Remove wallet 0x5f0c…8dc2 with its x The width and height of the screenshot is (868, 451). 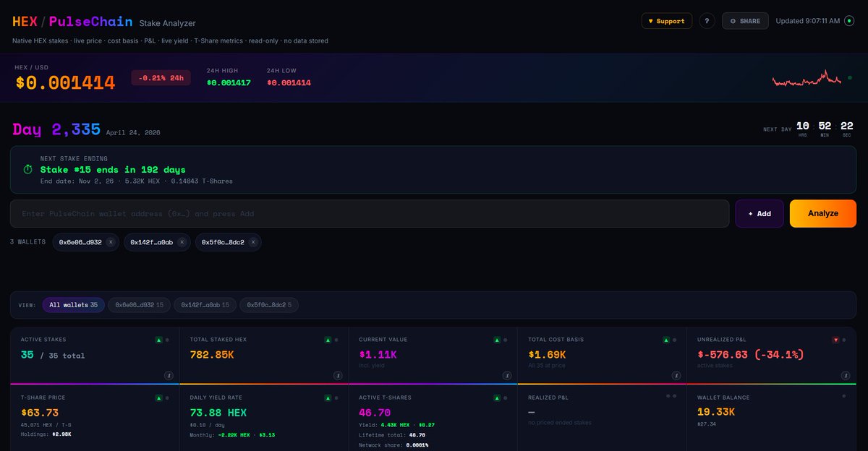tap(253, 242)
